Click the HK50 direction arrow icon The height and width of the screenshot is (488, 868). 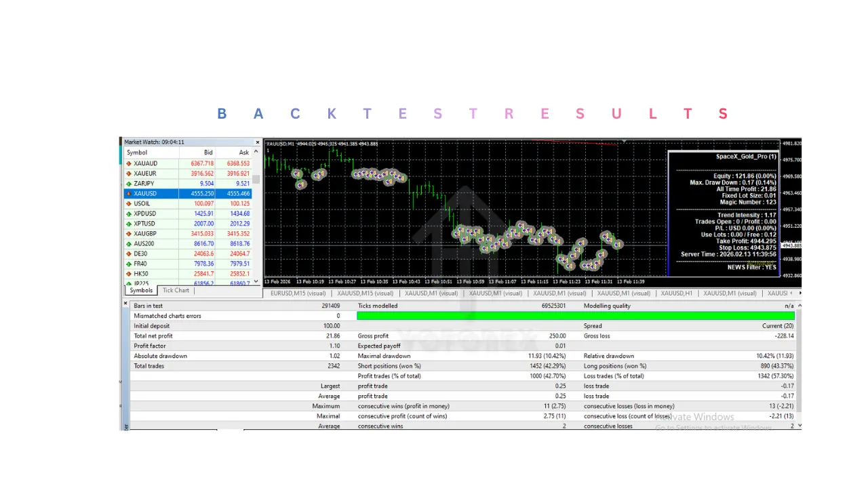click(129, 274)
